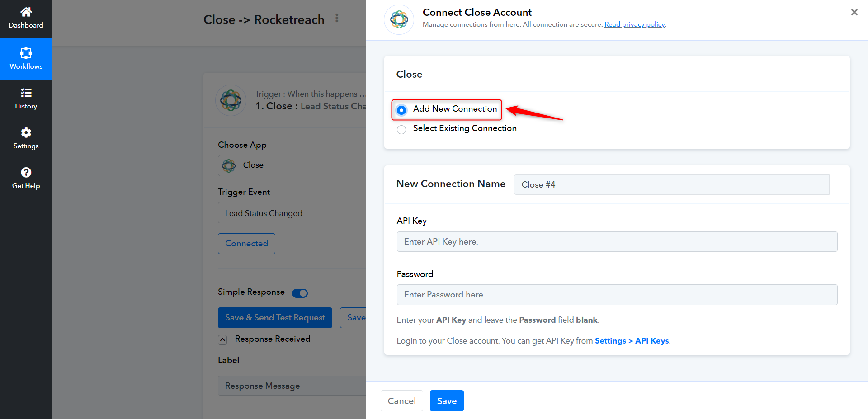Click the Save button in the panel footer
This screenshot has width=868, height=419.
click(447, 401)
